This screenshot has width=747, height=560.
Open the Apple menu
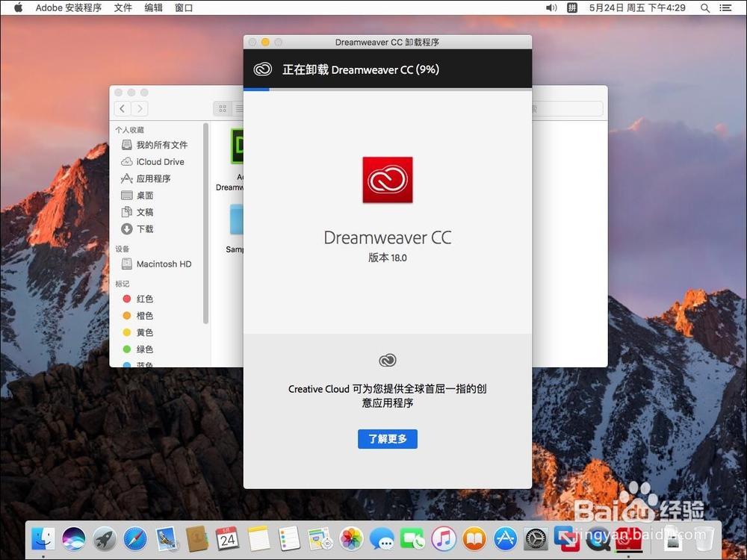pos(18,7)
